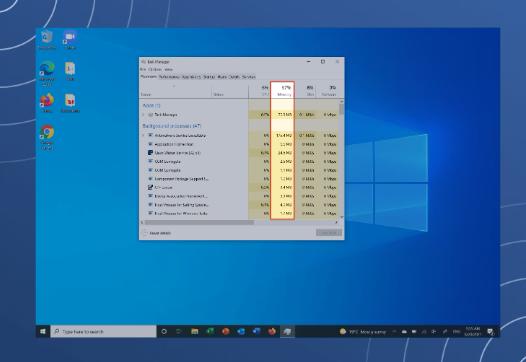
Task: Launch the Zoom desktop shortcut
Action: tap(70, 40)
